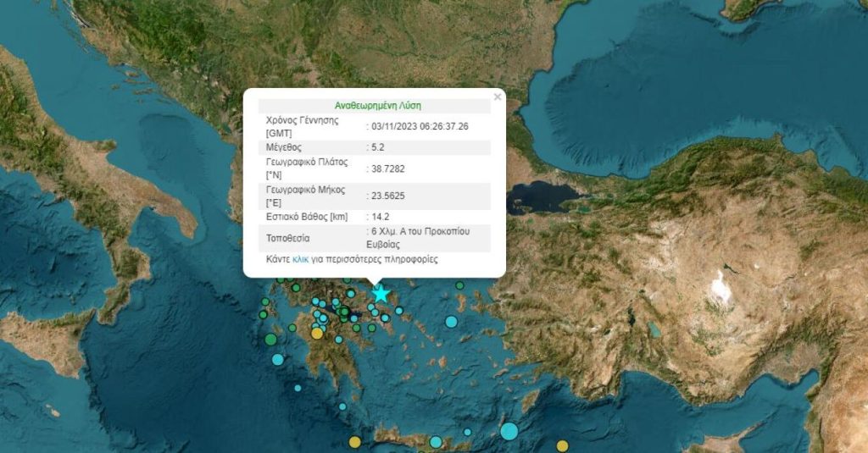The image size is (868, 453).
Task: Click the yellow earthquake marker on the Peloponnese
Action: [317, 334]
